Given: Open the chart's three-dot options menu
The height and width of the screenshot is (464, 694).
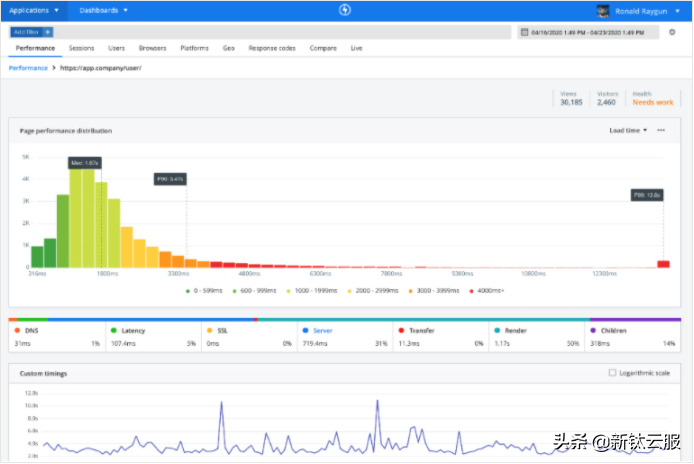Looking at the screenshot, I should coord(661,130).
